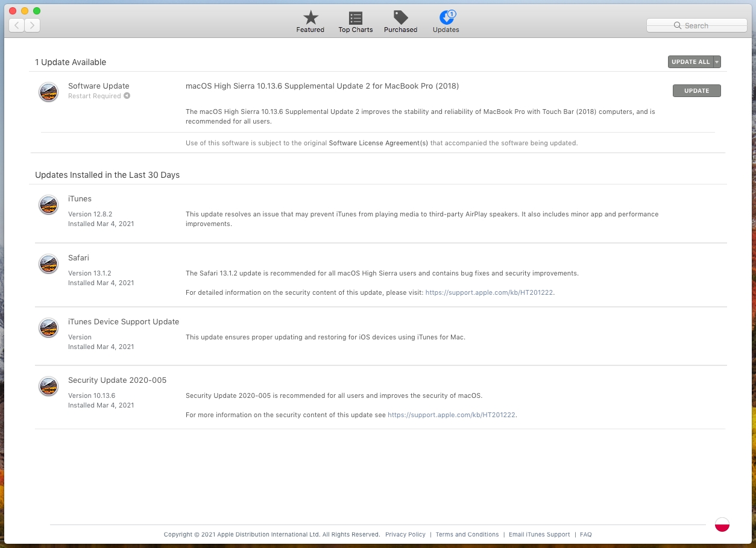The height and width of the screenshot is (548, 756).
Task: Open the Privacy Policy footer link
Action: point(405,534)
